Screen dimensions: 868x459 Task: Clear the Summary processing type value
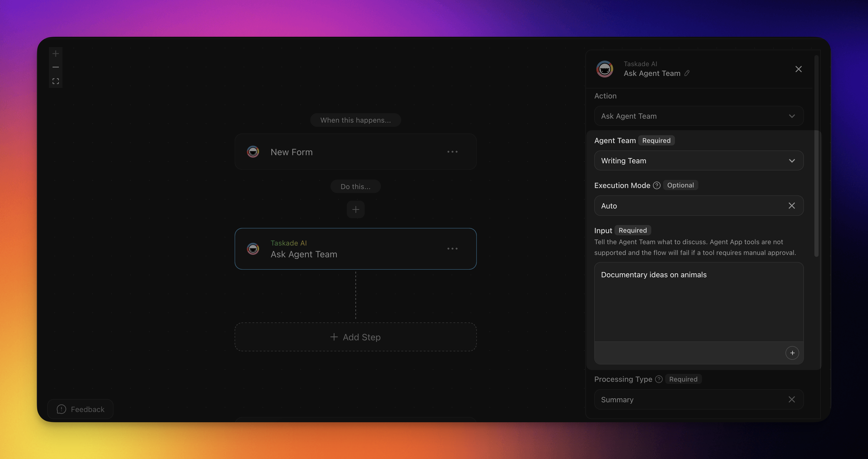[792, 399]
